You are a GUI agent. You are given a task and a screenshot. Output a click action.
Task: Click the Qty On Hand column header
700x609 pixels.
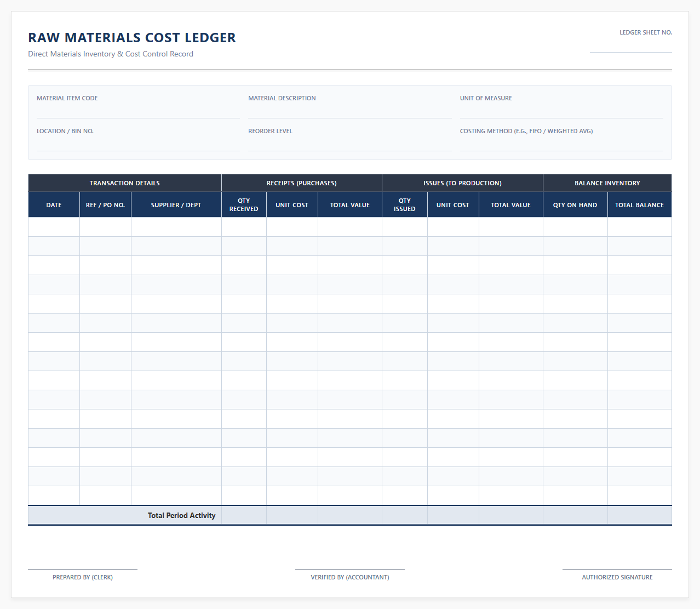575,205
